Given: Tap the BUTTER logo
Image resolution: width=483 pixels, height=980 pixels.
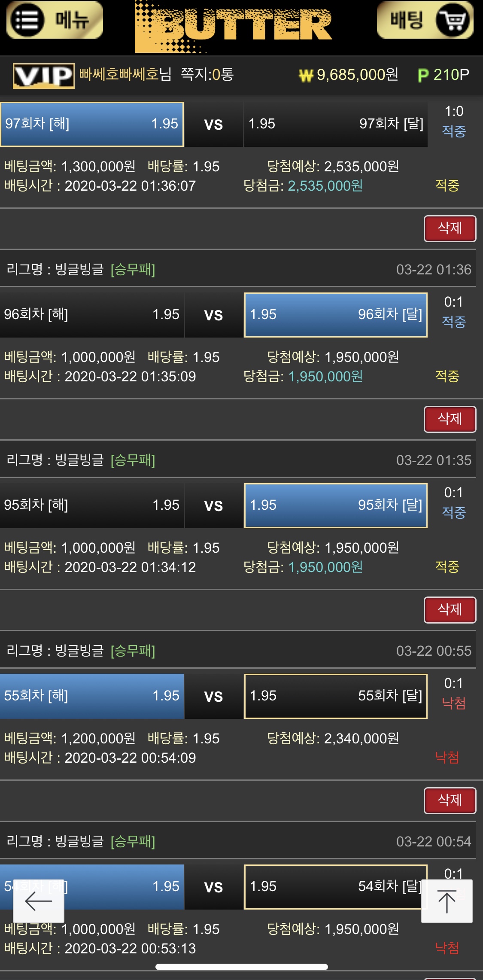Looking at the screenshot, I should [234, 27].
